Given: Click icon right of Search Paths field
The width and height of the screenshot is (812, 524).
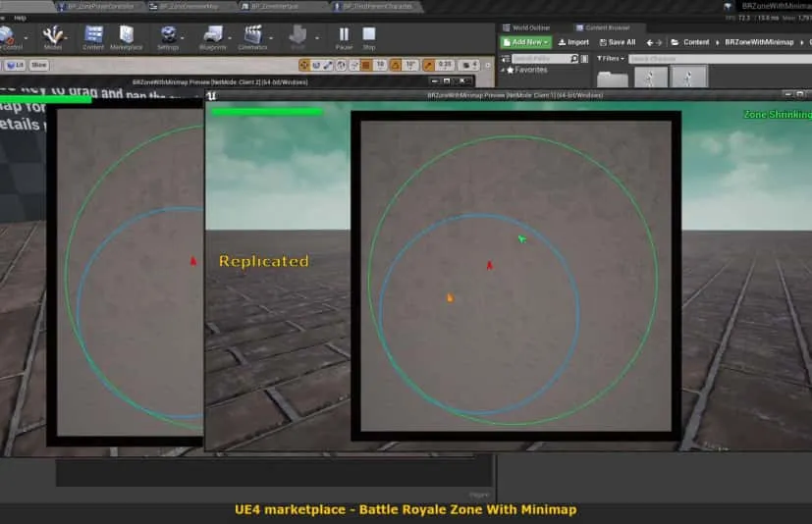Looking at the screenshot, I should pos(584,59).
